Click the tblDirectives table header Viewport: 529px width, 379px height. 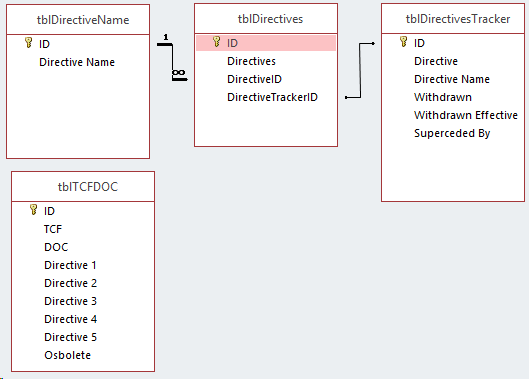pos(266,19)
